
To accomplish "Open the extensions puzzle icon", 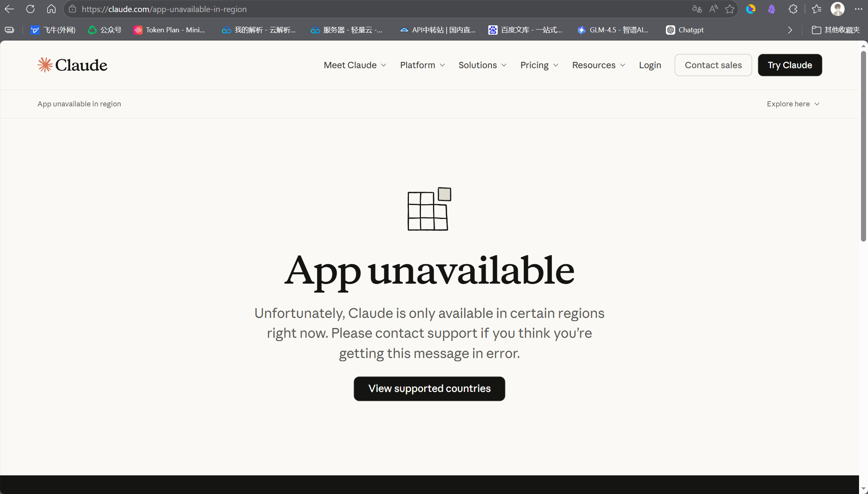I will pyautogui.click(x=793, y=9).
